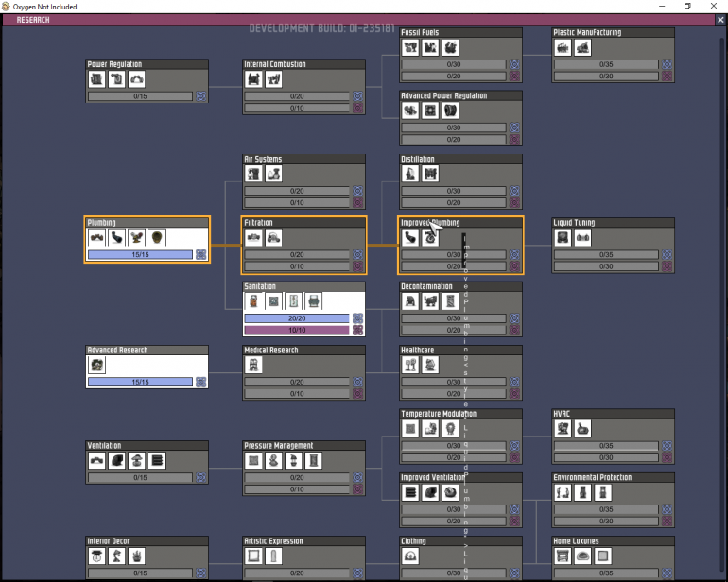Select the third building icon in Fossil Fuels
728x582 pixels.
click(x=450, y=47)
